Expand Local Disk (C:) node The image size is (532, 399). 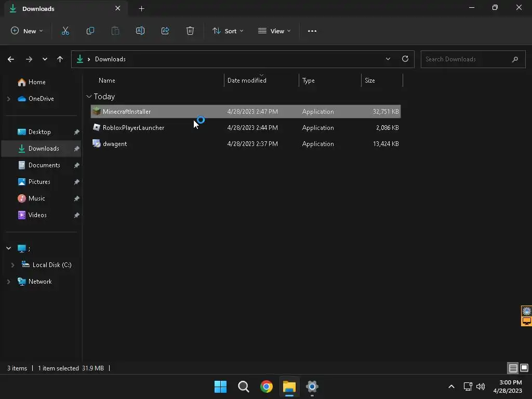(x=12, y=265)
